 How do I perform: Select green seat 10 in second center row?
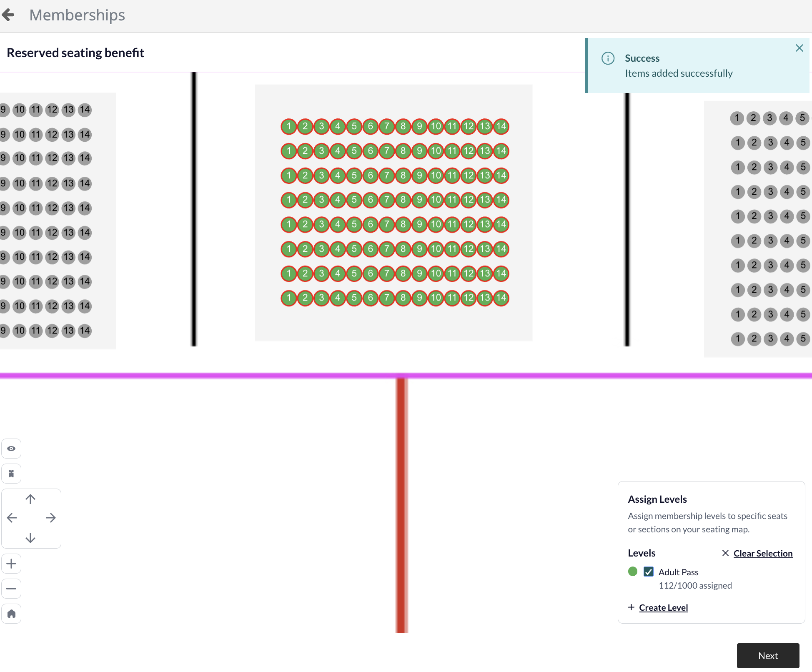[x=436, y=151]
